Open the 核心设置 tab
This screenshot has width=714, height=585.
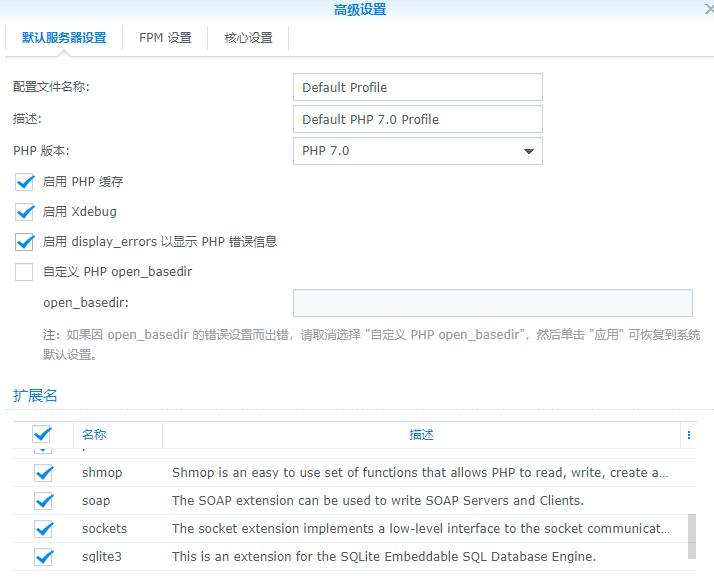tap(248, 38)
